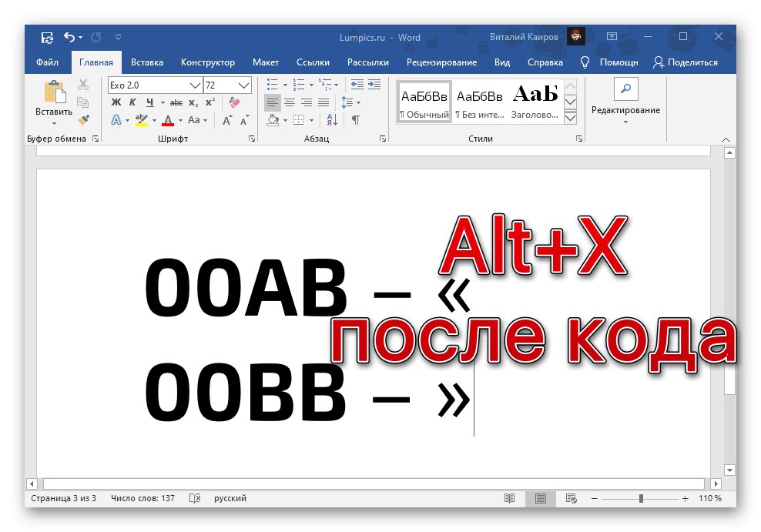The image size is (761, 532).
Task: Open the font name dropdown Exo 2.0
Action: tap(154, 85)
